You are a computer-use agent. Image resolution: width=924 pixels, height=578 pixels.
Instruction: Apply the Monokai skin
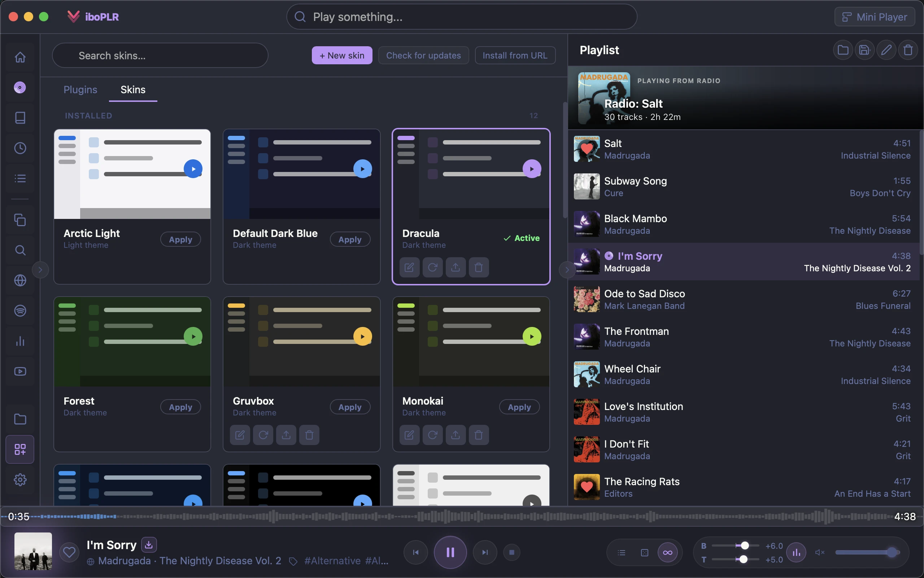click(519, 407)
